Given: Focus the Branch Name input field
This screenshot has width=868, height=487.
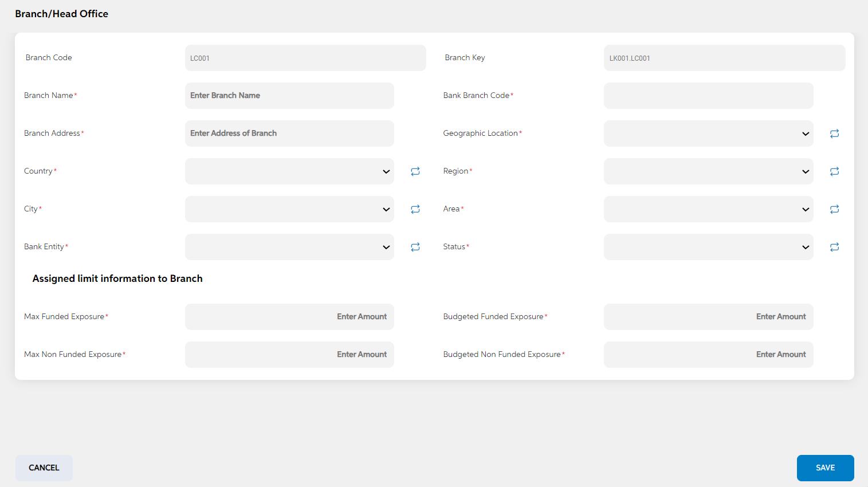Looking at the screenshot, I should 289,96.
